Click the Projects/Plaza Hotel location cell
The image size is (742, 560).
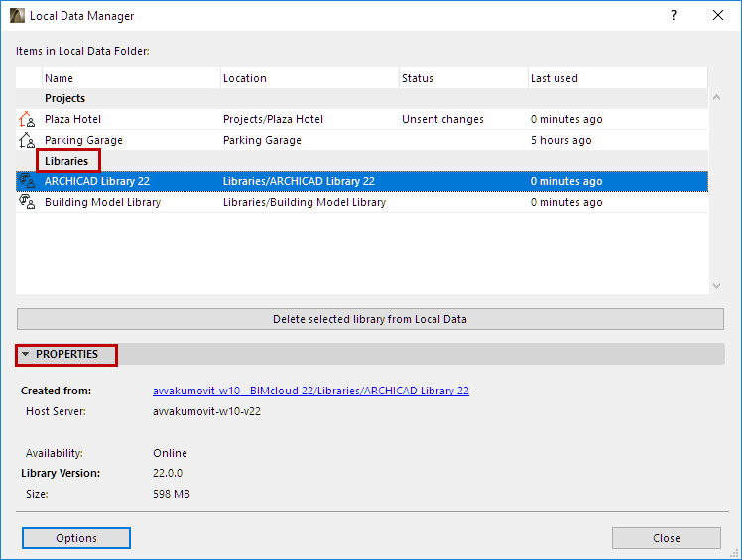pos(273,119)
